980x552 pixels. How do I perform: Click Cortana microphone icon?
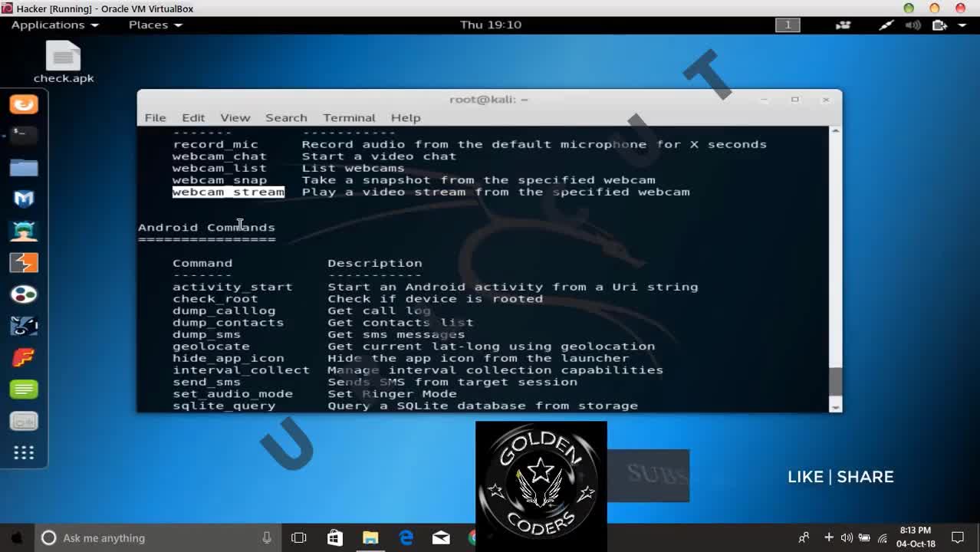click(x=267, y=537)
